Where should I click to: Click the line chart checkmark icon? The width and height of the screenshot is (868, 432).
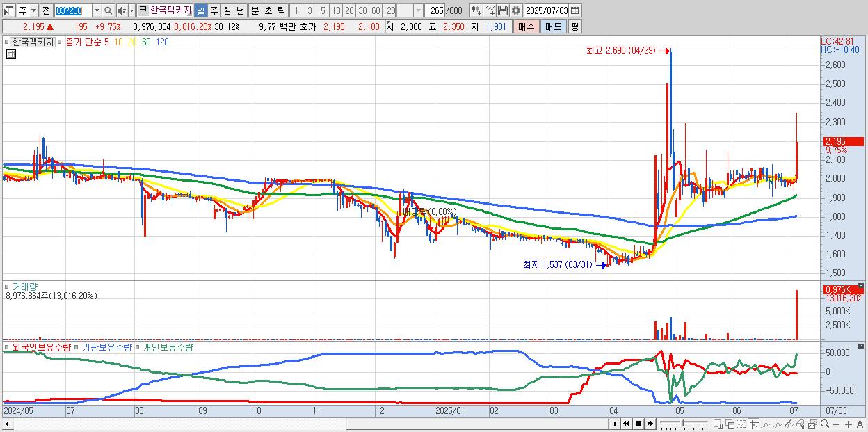[490, 10]
